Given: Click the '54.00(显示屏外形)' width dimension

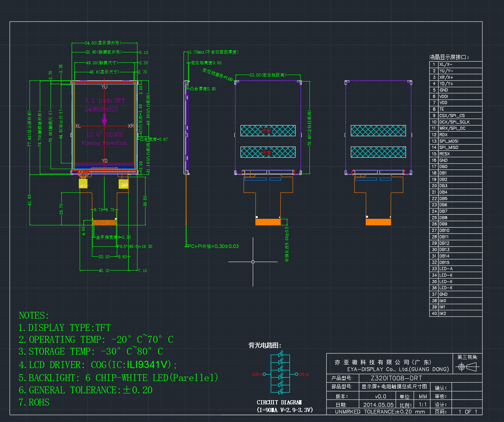Looking at the screenshot, I should [103, 43].
